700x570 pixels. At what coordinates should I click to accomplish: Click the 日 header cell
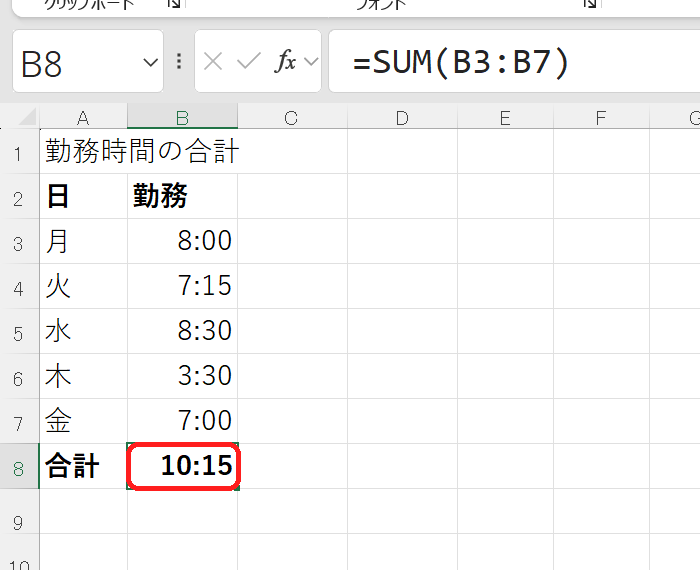tap(83, 196)
